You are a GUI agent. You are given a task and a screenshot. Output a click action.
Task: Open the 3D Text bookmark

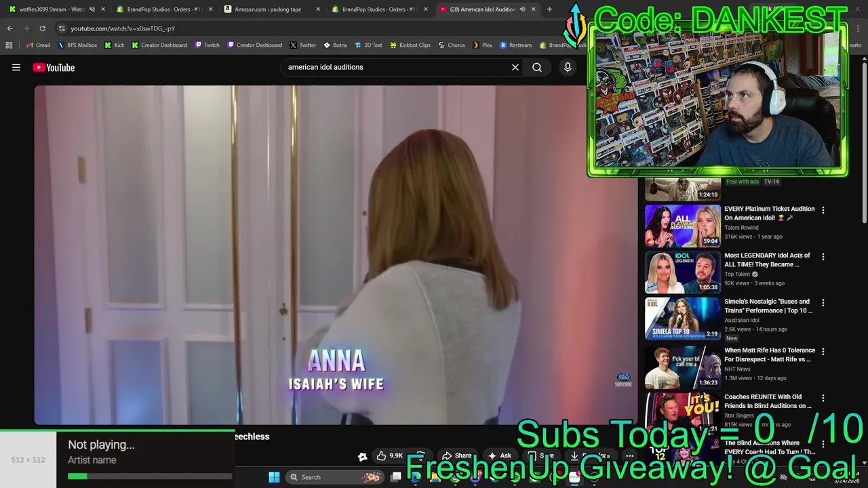click(x=368, y=45)
